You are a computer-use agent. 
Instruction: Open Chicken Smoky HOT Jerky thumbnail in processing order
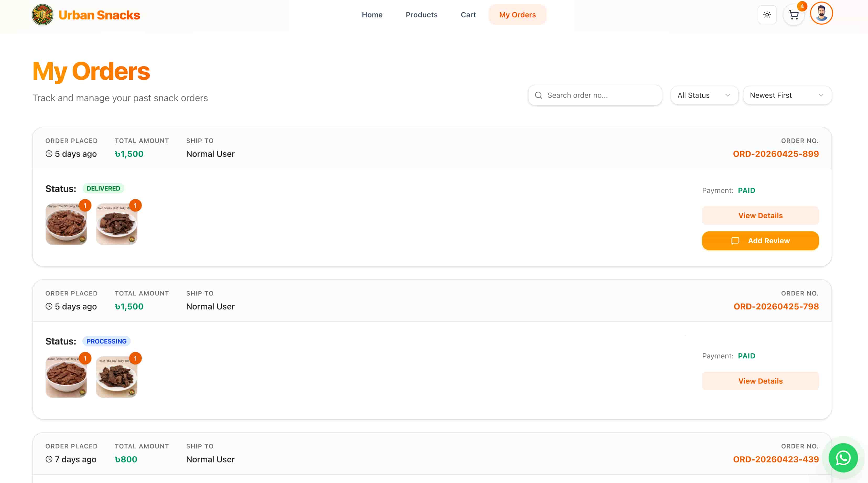(66, 377)
